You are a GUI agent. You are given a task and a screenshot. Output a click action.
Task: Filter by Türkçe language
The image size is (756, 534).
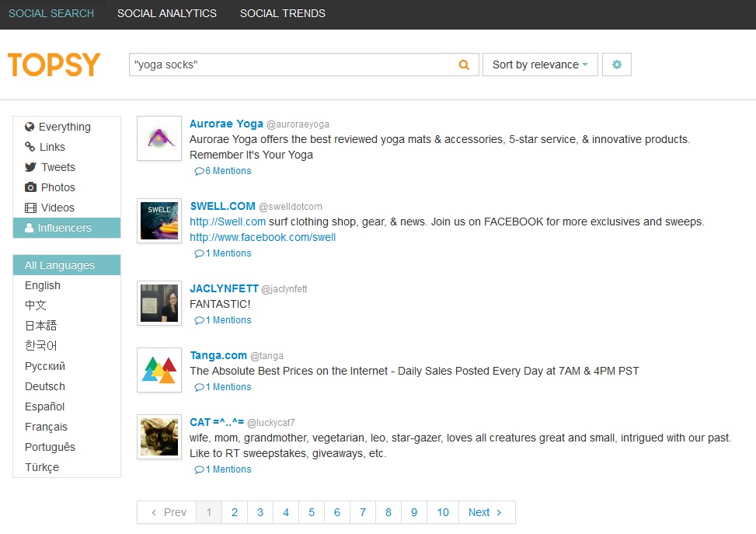[67, 467]
